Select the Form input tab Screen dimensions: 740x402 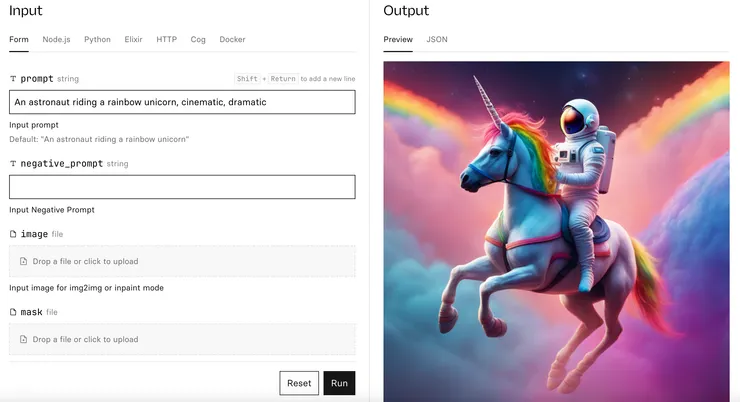click(19, 39)
